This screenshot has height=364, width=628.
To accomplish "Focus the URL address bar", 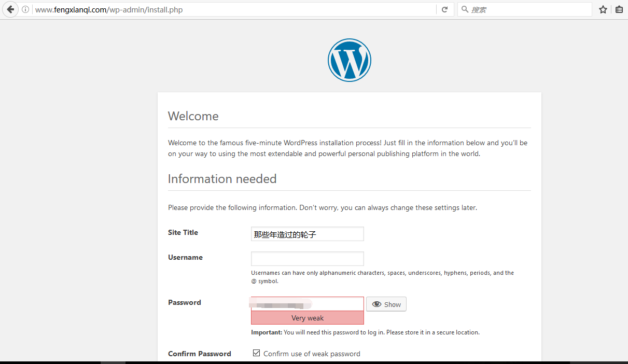I will (x=233, y=9).
